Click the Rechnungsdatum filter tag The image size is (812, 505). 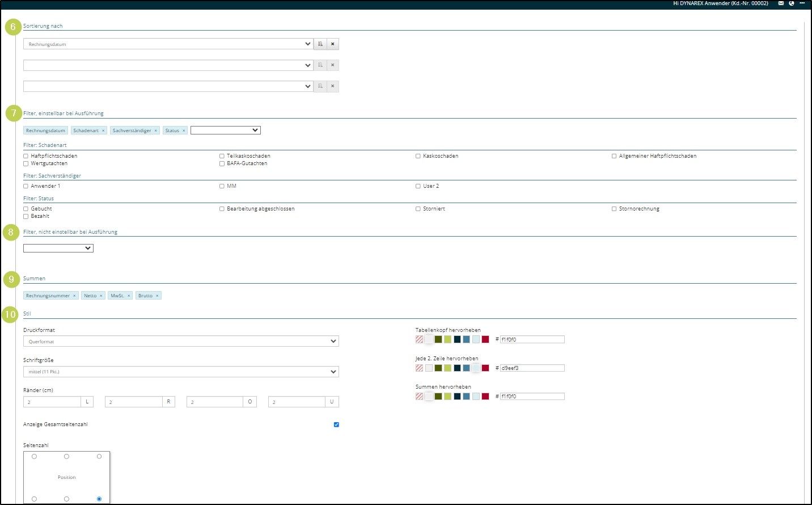click(45, 131)
